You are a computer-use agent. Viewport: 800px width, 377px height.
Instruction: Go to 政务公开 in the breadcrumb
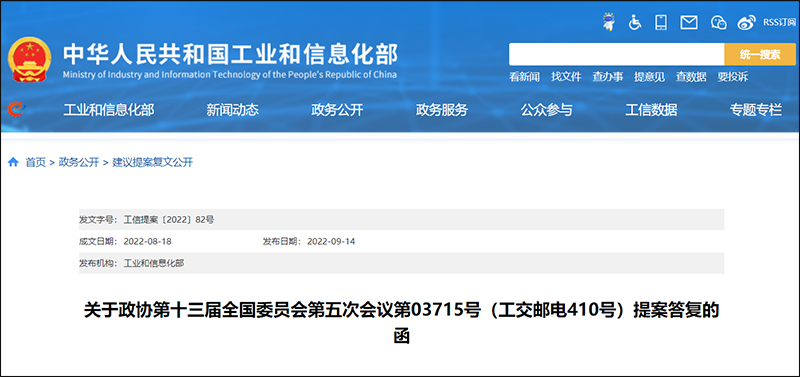[79, 163]
